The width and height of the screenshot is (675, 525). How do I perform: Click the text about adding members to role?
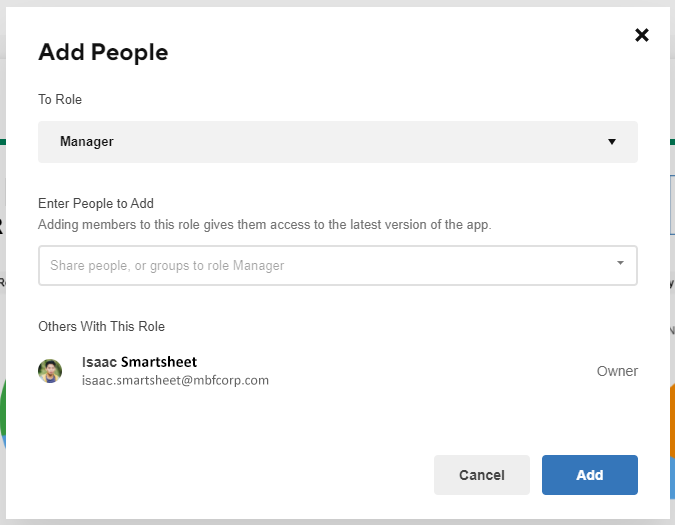point(265,225)
